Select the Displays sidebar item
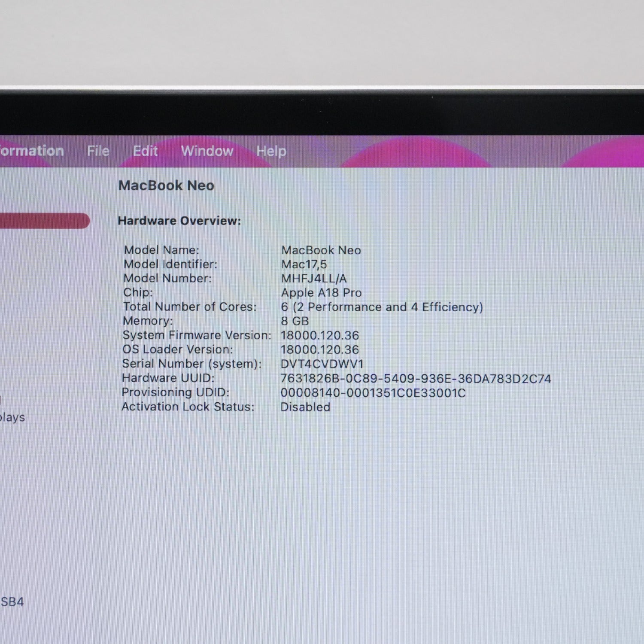Screen dimensions: 644x644 pos(12,417)
